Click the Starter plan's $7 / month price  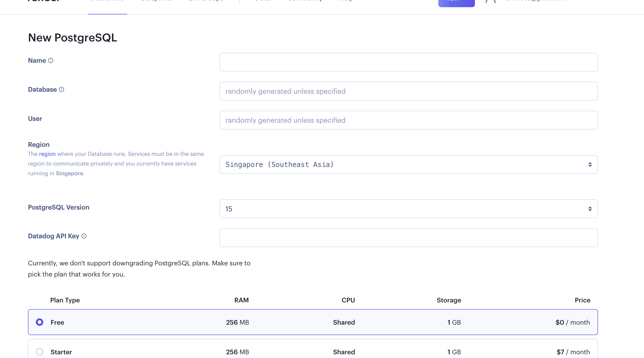pyautogui.click(x=573, y=352)
